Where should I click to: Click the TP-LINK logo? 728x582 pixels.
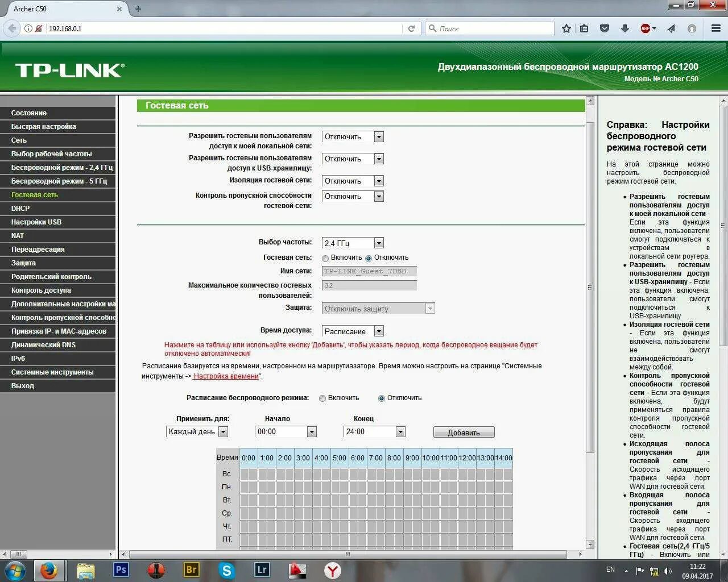pos(69,70)
